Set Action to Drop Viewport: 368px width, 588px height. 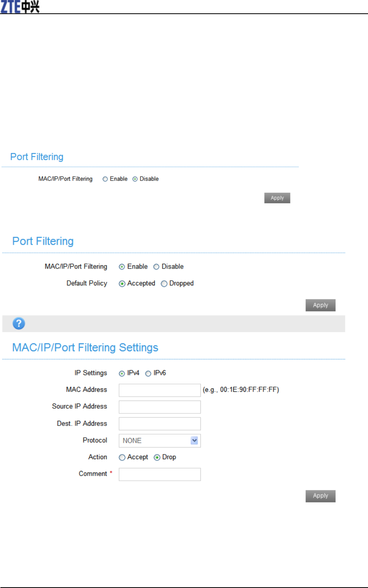click(157, 458)
